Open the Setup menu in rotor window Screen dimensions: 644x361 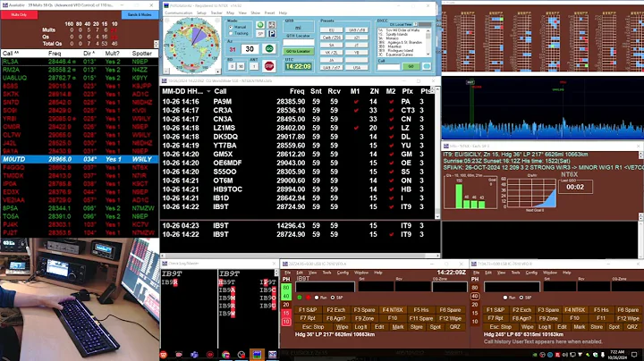pos(201,13)
